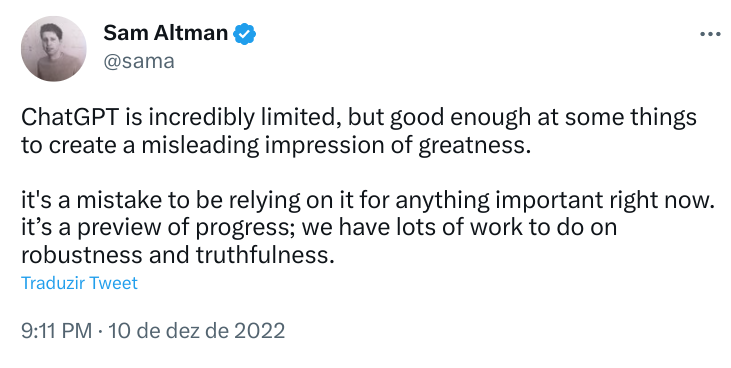Click the date 10 de dez de 2022
Viewport: 731px width, 368px height.
click(x=196, y=331)
